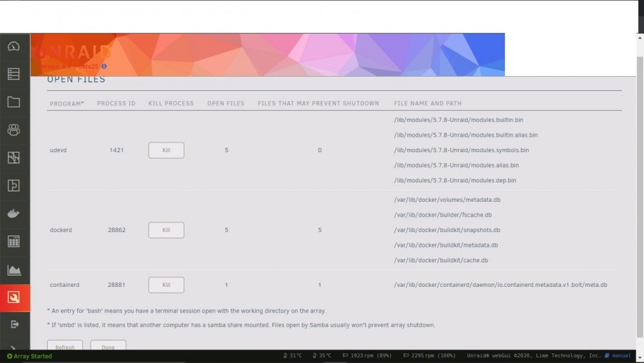Click the Array Started status text
Screen dimensions: 644x363
(33, 356)
